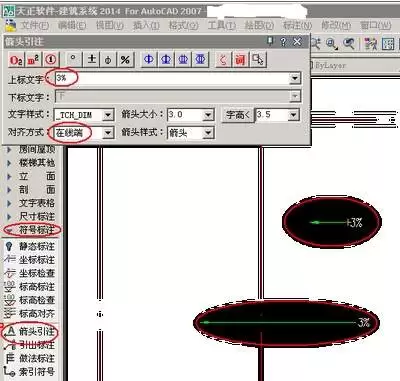Expand the 剖面 menu group

32,190
